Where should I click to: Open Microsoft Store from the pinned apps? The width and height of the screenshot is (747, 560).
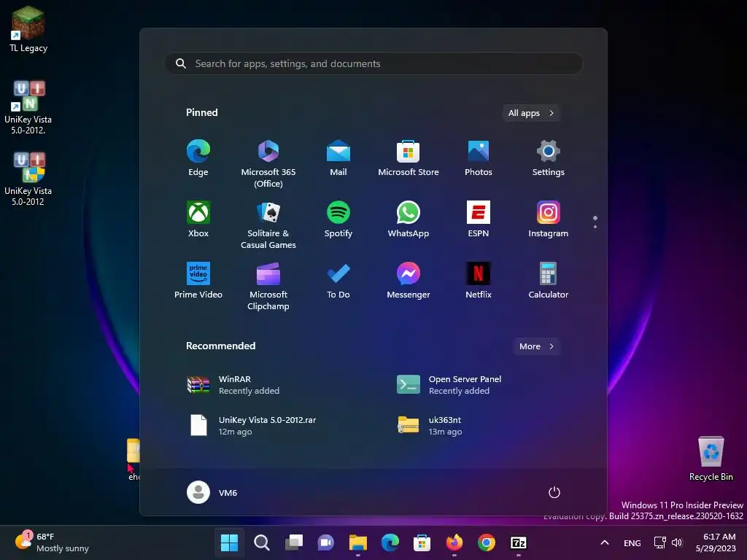tap(409, 158)
